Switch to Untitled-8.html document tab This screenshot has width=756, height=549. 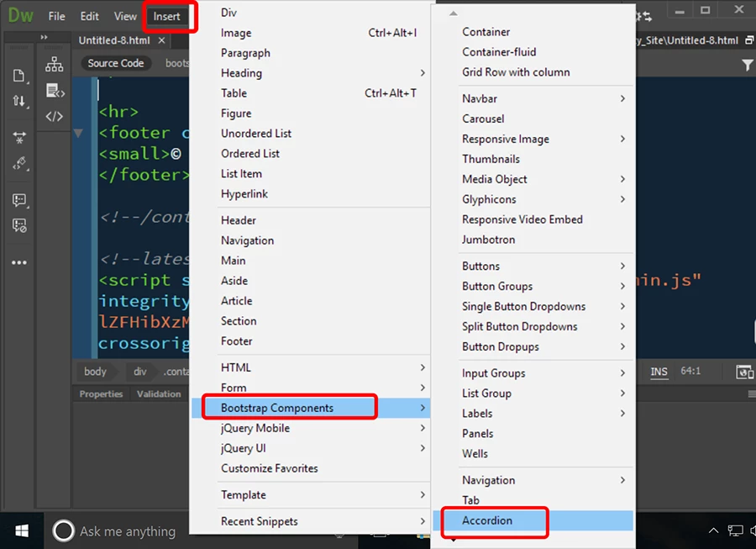pos(114,40)
